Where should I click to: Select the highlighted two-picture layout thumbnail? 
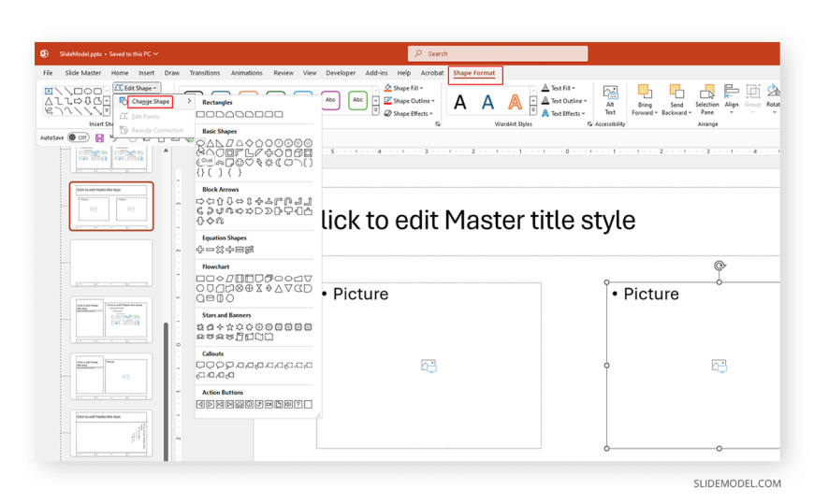[111, 206]
